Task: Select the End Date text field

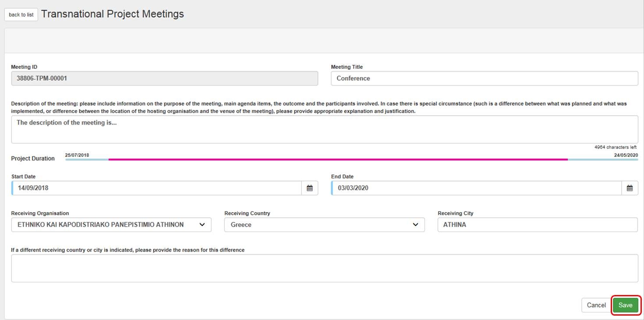Action: click(476, 188)
